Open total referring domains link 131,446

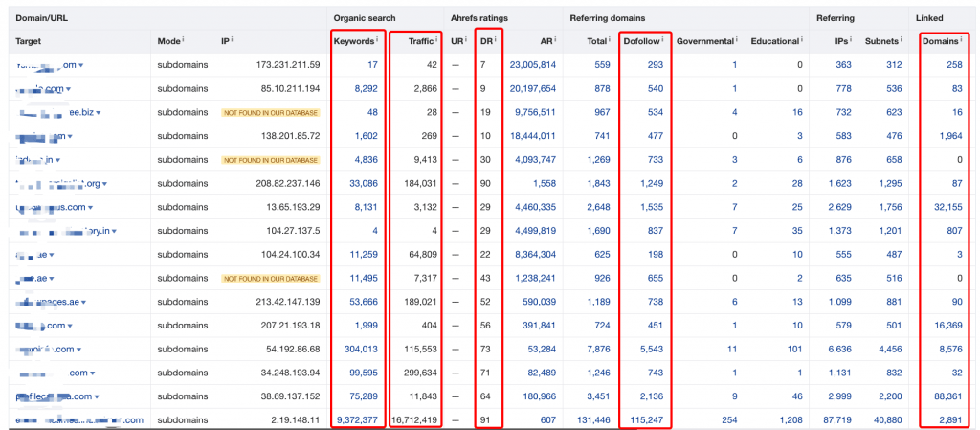tap(595, 420)
